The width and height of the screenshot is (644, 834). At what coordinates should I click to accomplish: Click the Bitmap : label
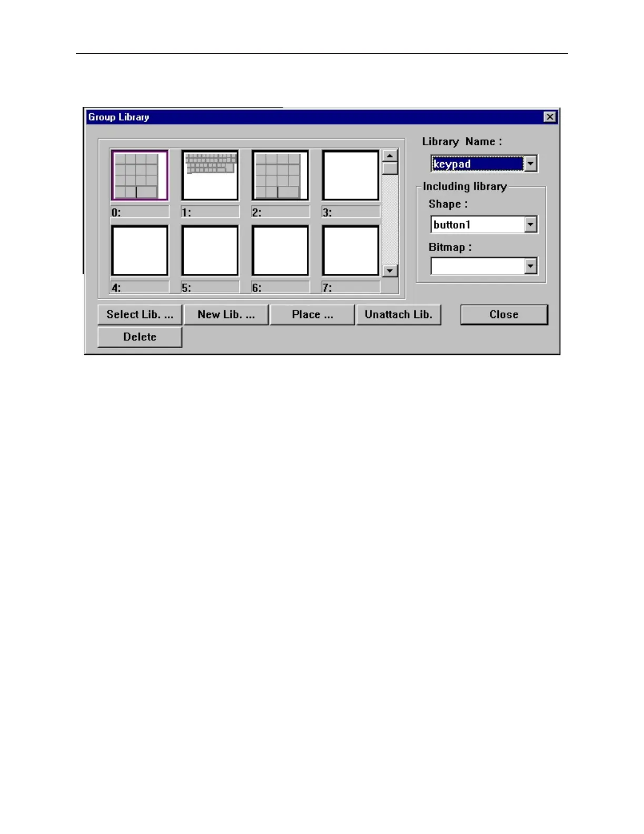pos(450,247)
